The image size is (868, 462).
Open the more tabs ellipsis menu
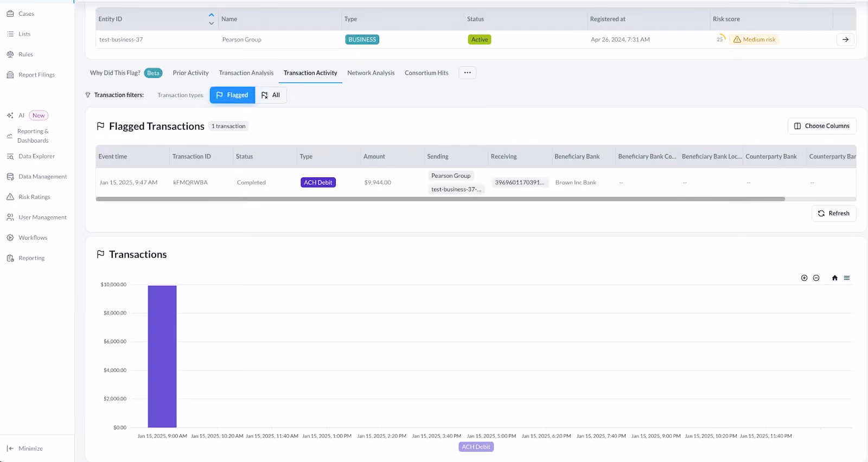click(x=467, y=73)
